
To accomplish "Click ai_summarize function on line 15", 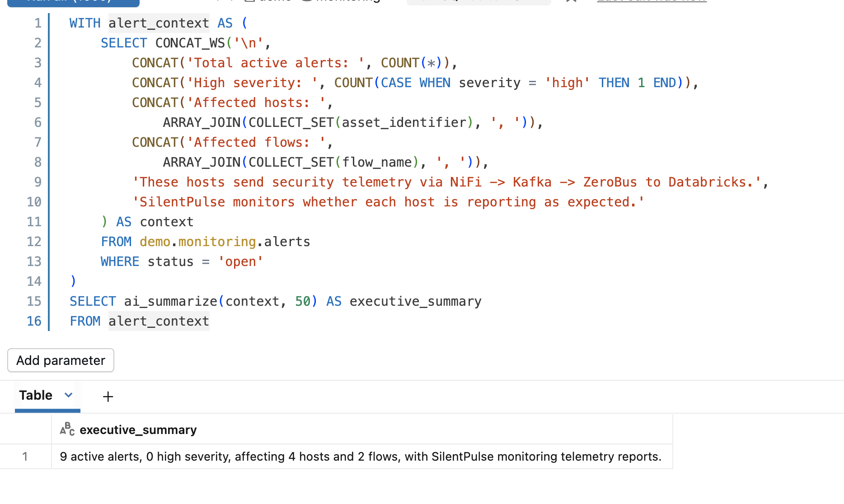I will pyautogui.click(x=171, y=301).
